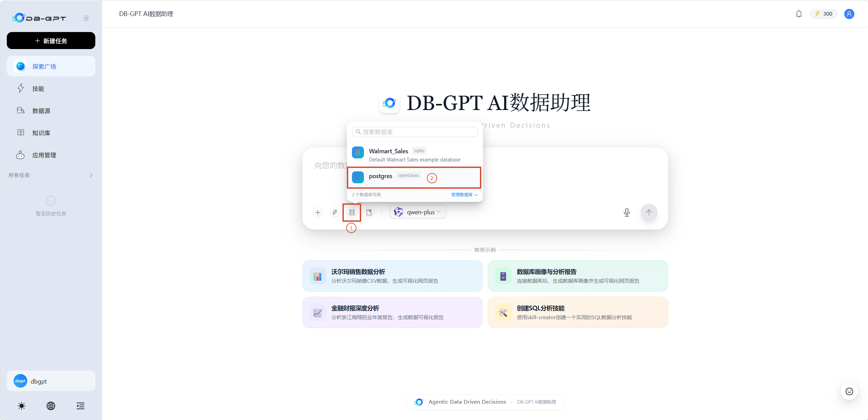Open the 金融财报深度分析 example card
Viewport: 868px width, 420px height.
(x=392, y=312)
